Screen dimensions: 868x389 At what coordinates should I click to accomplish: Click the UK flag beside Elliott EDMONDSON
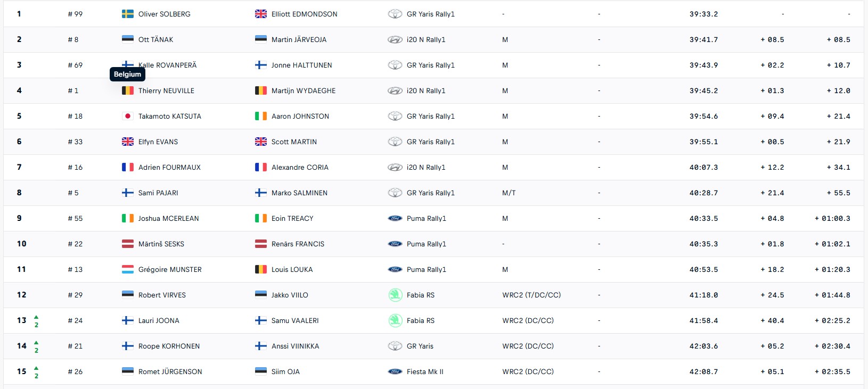coord(261,14)
